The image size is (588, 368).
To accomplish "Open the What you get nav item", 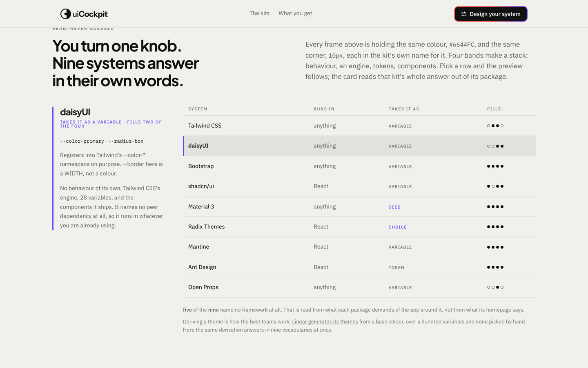I will coord(295,13).
